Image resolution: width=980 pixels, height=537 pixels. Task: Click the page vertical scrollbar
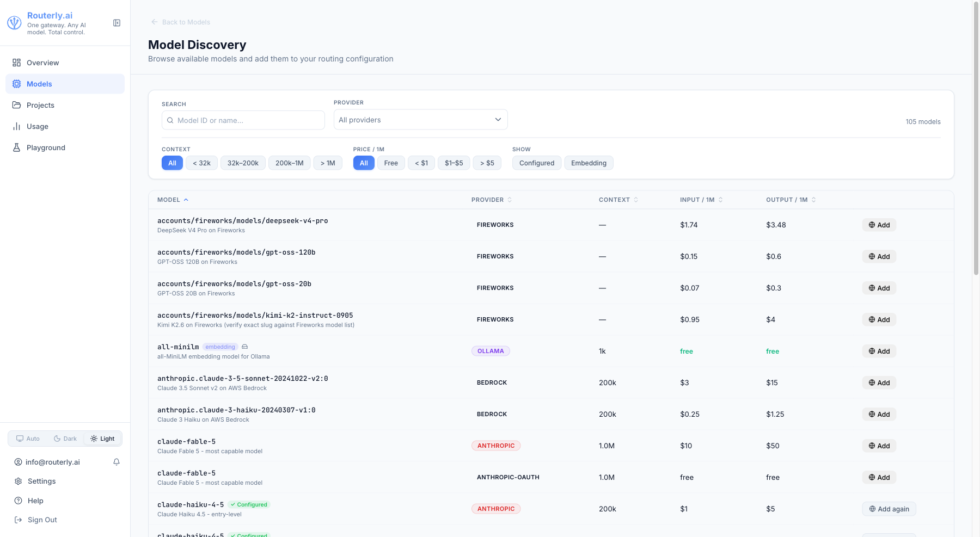point(976,138)
